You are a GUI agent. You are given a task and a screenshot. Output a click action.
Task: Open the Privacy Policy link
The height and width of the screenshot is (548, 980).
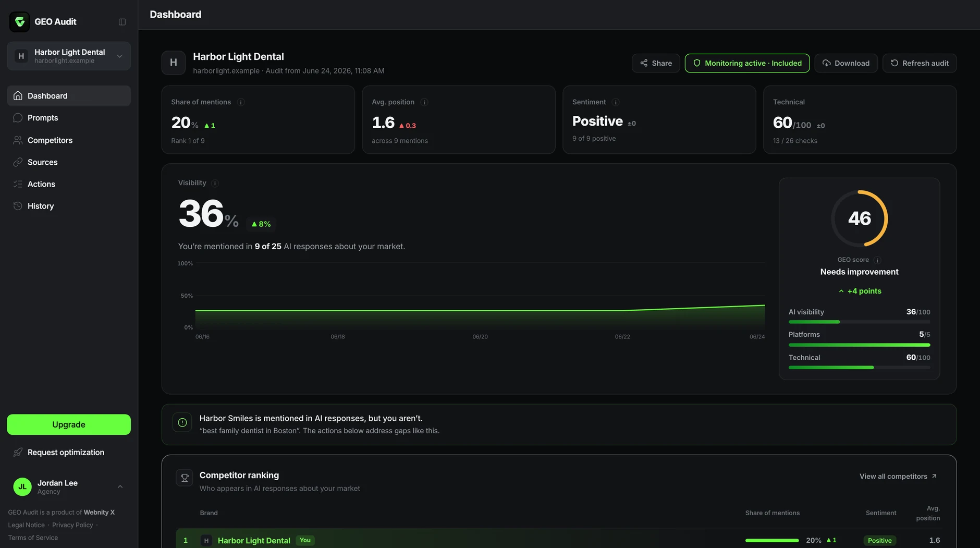(x=72, y=525)
